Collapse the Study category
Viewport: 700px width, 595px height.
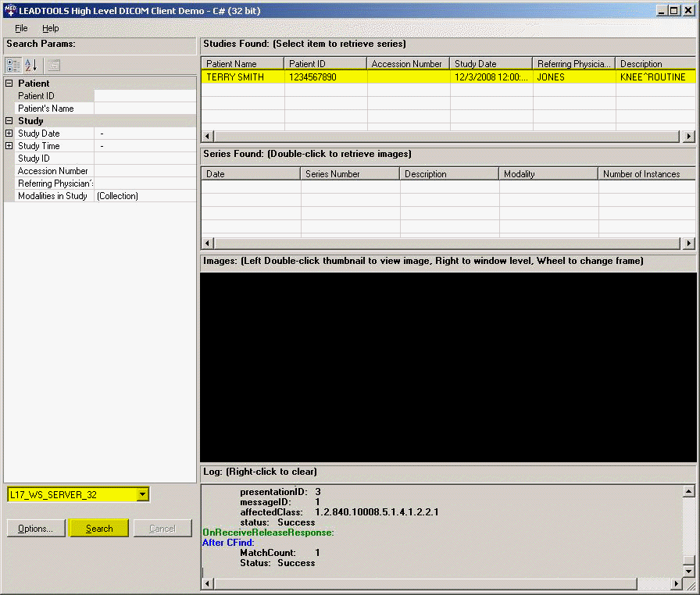click(9, 121)
